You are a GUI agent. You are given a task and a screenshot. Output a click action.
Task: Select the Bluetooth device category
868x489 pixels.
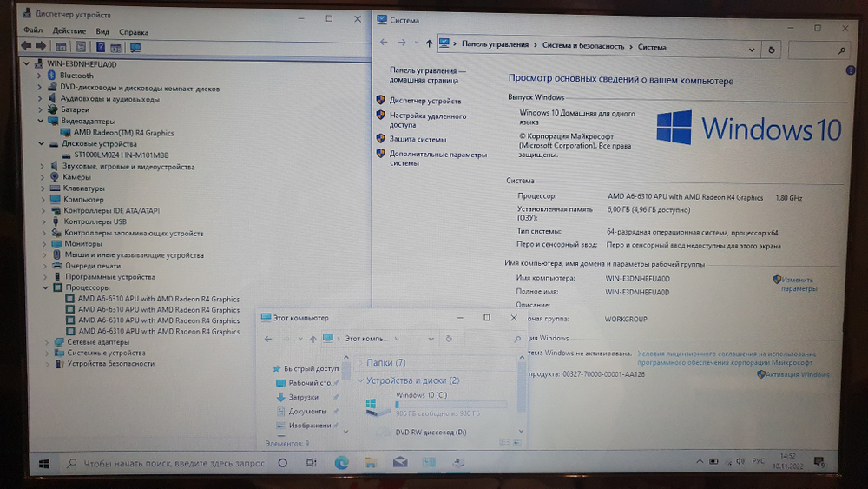[x=76, y=76]
